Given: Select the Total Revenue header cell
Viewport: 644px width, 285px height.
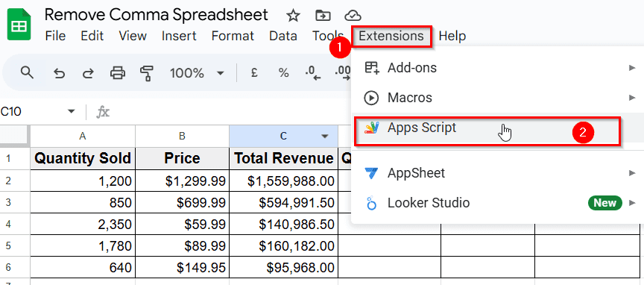Looking at the screenshot, I should (x=283, y=158).
